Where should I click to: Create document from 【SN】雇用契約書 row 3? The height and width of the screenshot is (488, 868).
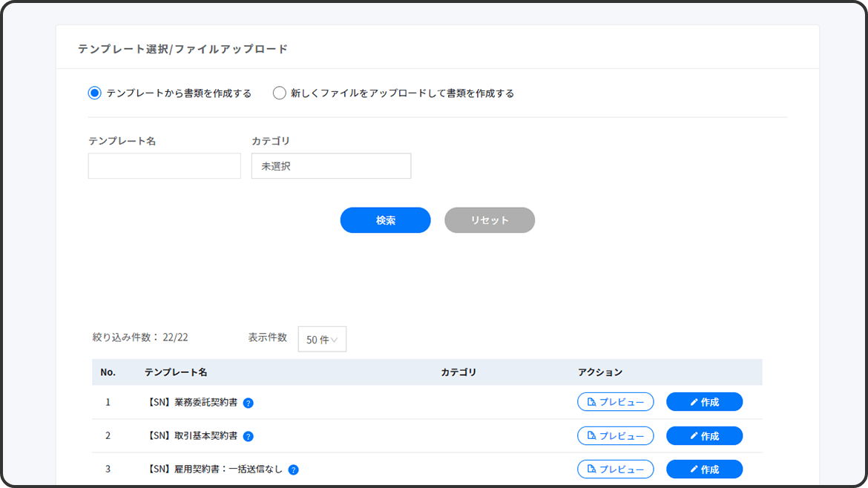[x=704, y=469]
